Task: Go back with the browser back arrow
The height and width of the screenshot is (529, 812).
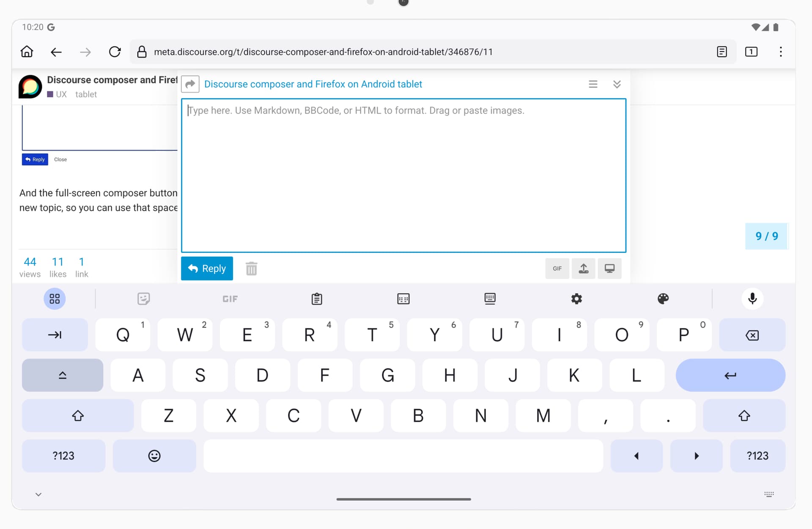Action: tap(56, 52)
